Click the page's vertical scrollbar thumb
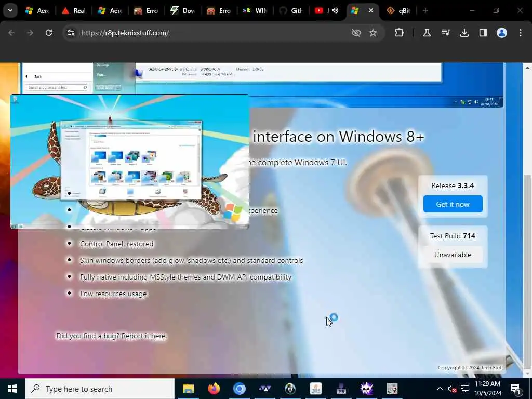Screen dimensions: 532x399 (527, 271)
